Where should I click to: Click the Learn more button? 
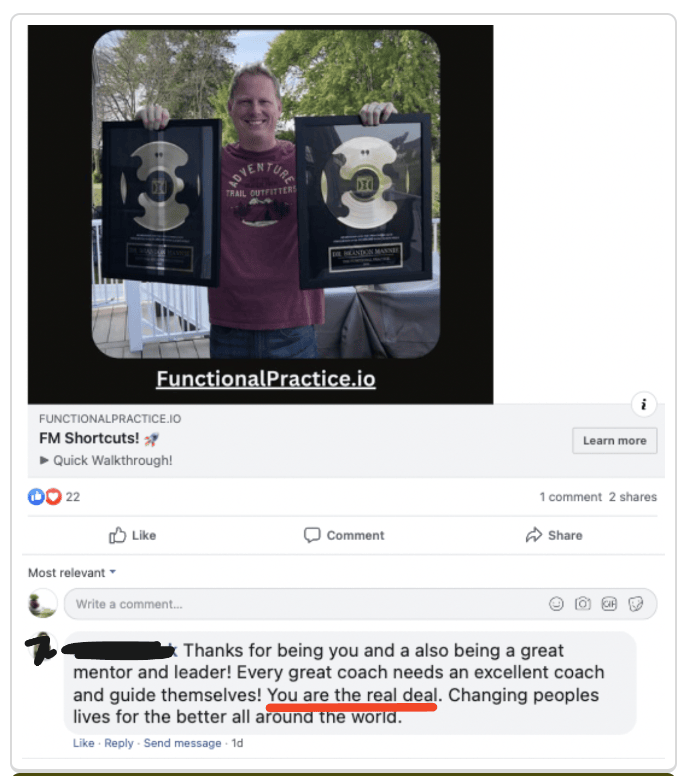[x=614, y=440]
